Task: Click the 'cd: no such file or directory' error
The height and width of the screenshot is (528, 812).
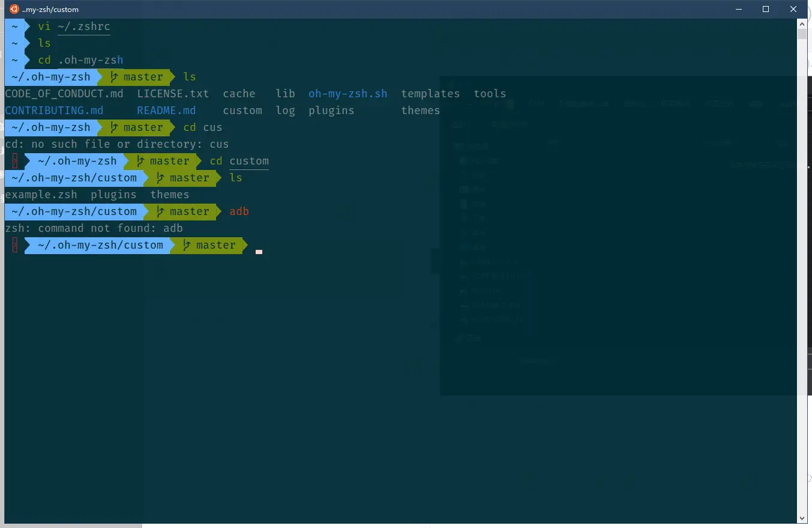Action: pos(117,144)
